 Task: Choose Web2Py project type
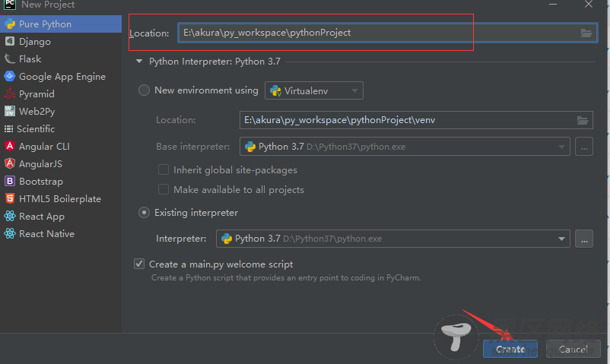(x=61, y=112)
